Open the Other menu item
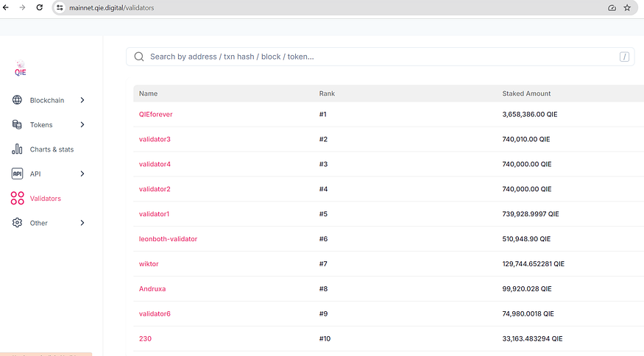Screen dimensions: 644x356 coord(38,223)
